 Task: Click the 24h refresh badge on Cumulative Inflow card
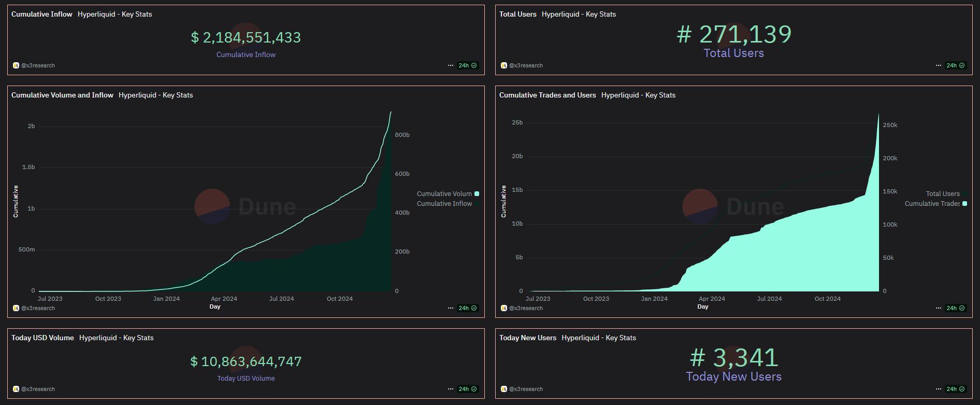[468, 65]
